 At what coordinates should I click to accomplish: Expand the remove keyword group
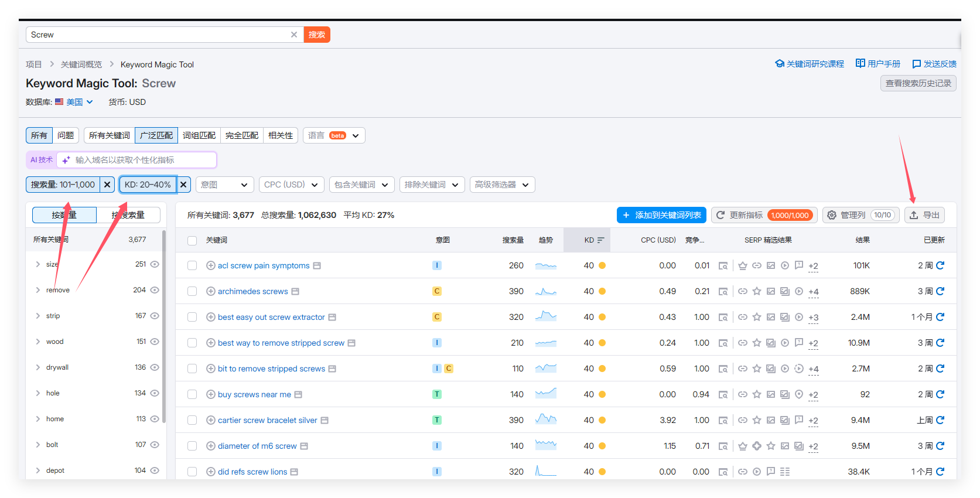pyautogui.click(x=38, y=290)
